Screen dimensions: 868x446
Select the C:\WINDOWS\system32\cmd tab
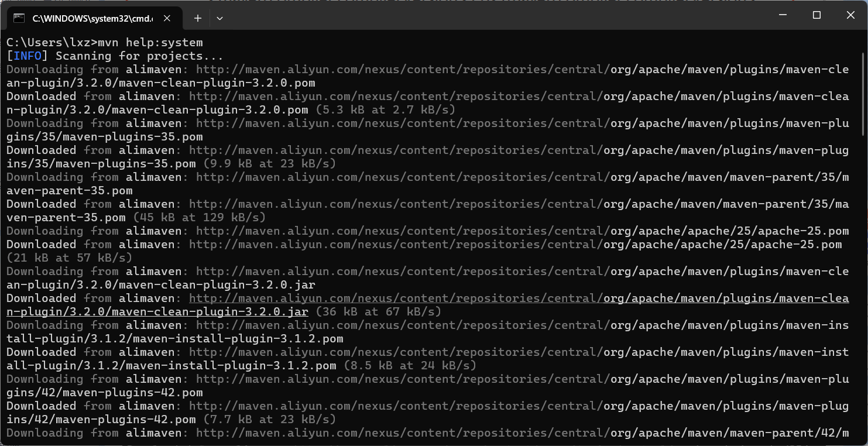pos(92,18)
